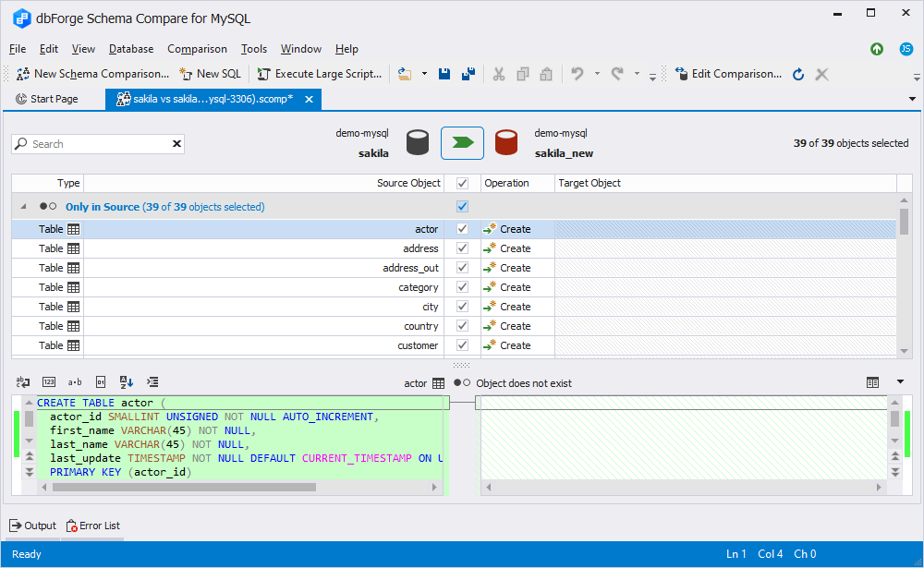Screen dimensions: 924x568
Task: Select the customer table row
Action: click(454, 345)
